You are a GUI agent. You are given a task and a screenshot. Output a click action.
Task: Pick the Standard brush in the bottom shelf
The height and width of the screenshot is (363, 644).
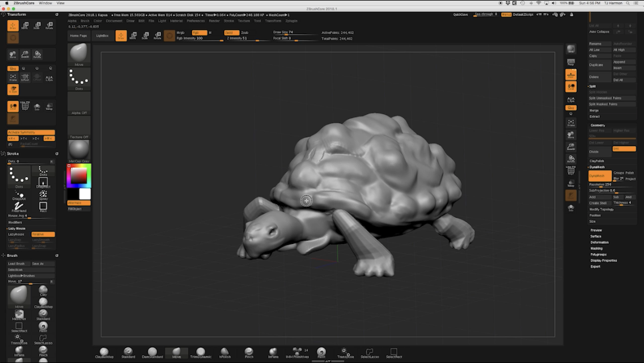pyautogui.click(x=128, y=353)
